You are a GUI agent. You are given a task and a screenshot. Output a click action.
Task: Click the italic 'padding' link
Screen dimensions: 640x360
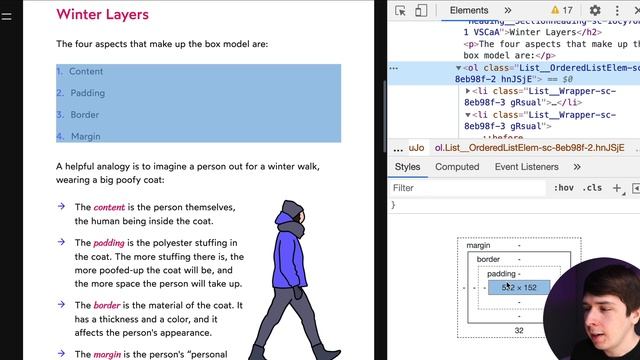(109, 243)
